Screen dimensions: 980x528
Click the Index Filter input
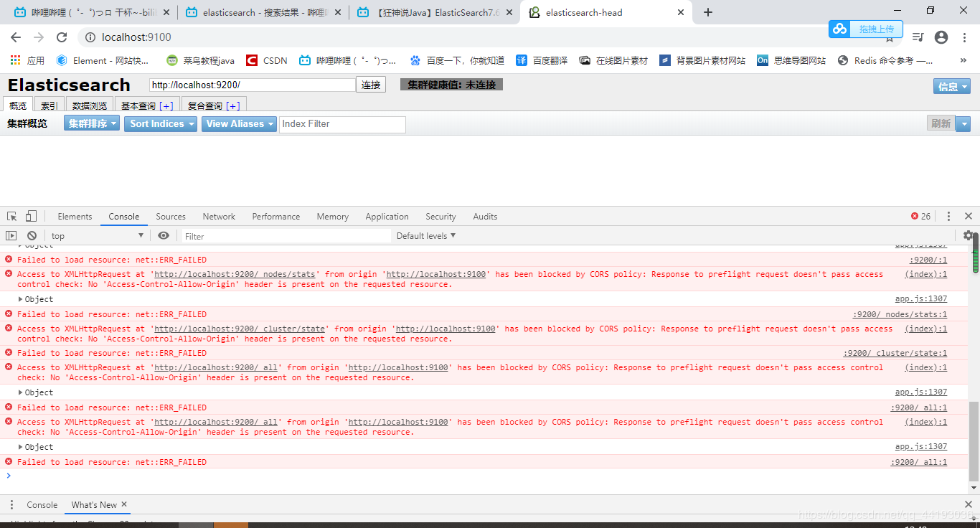[342, 124]
